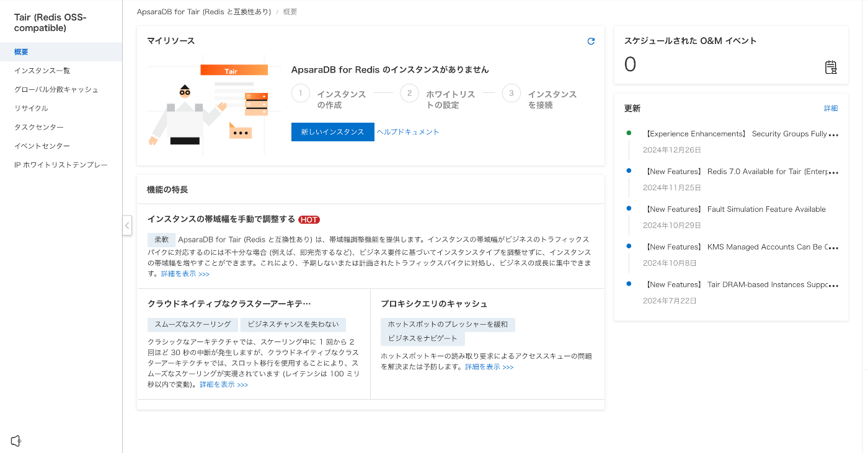This screenshot has width=868, height=453.
Task: Click the プロキシクエリのキャッシュ heading
Action: point(434,304)
